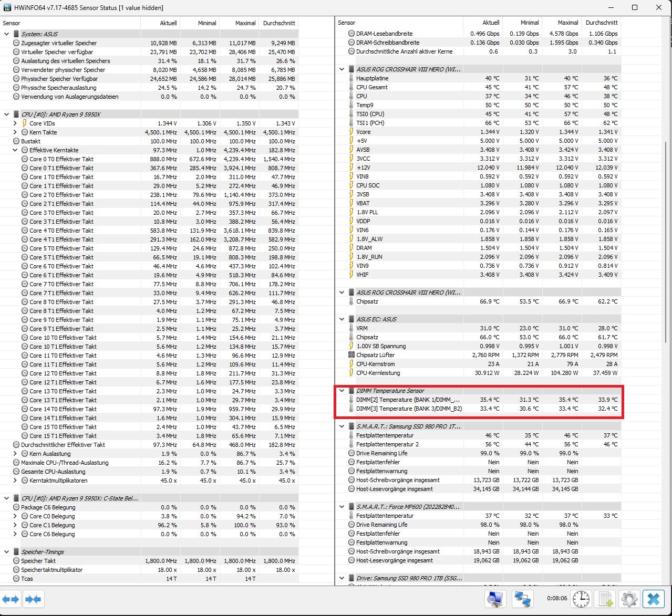The height and width of the screenshot is (616, 672).
Task: Click the circle icon beside Bustakt
Action: point(16,141)
